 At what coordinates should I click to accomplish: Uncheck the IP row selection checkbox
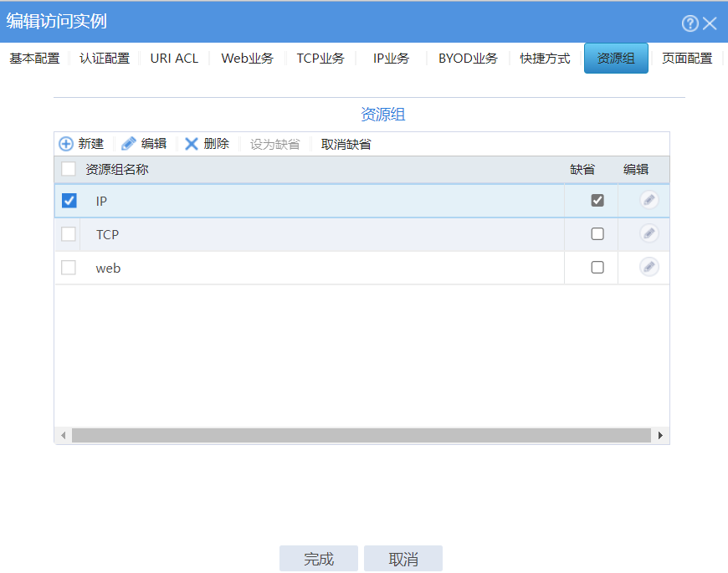tap(69, 201)
